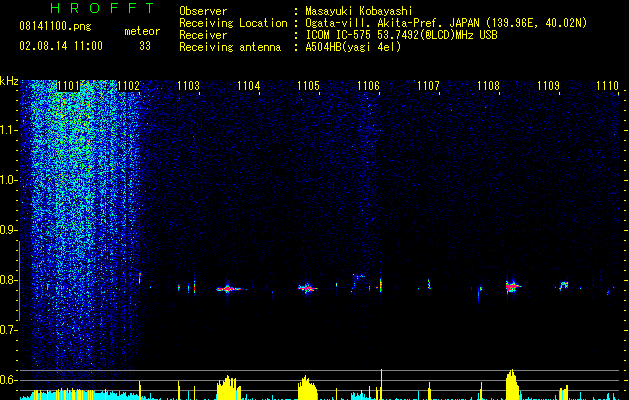Click time marker 1103
The image size is (629, 400).
point(188,86)
